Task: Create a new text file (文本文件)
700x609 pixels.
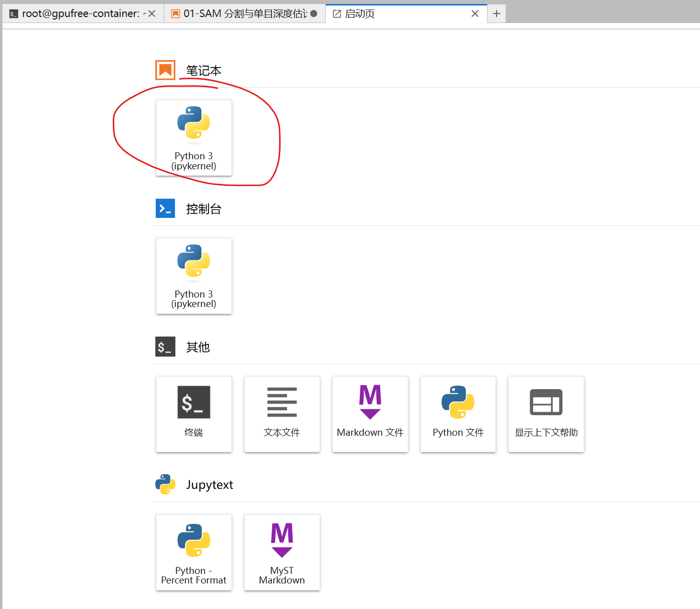Action: (x=282, y=414)
